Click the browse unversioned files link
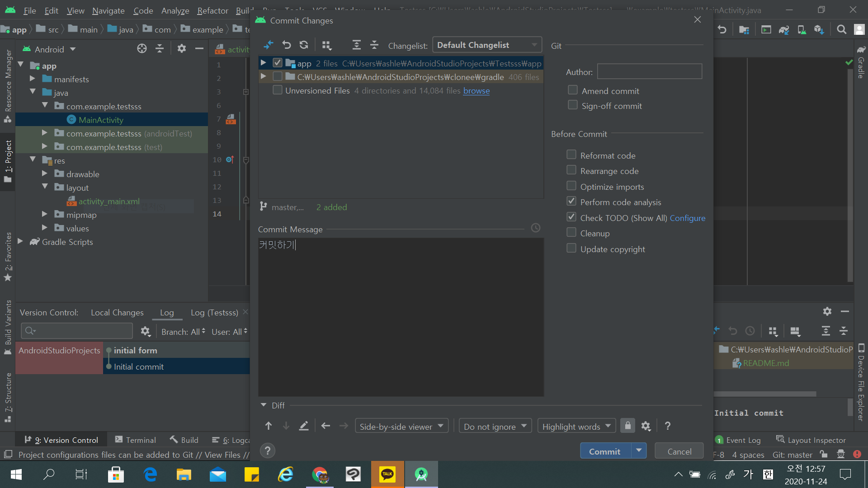 pos(476,90)
